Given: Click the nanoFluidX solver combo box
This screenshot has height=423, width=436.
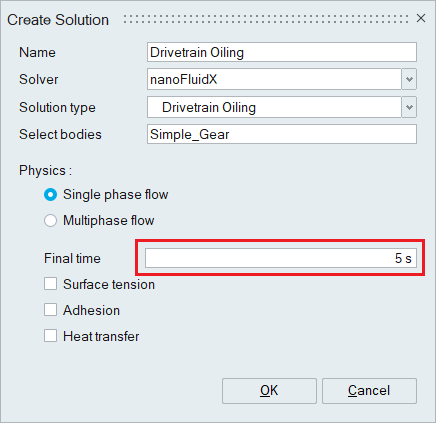Looking at the screenshot, I should click(x=274, y=79).
